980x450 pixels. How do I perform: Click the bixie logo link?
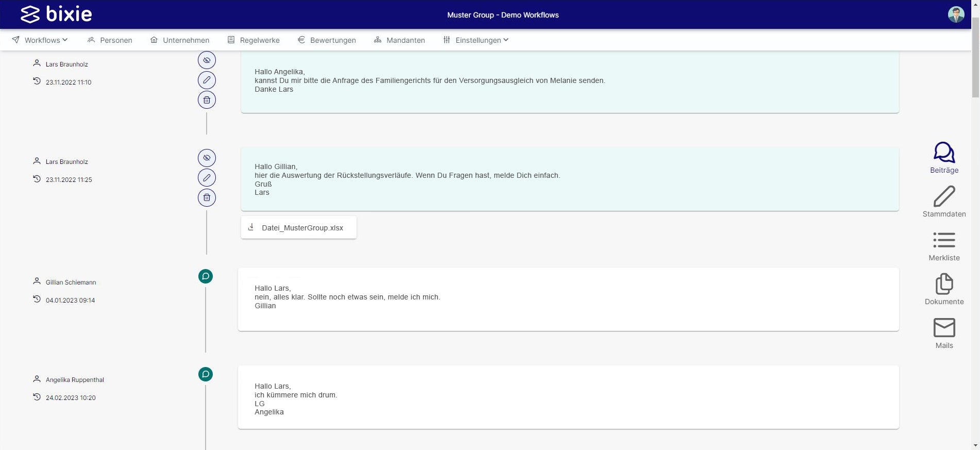pos(56,14)
